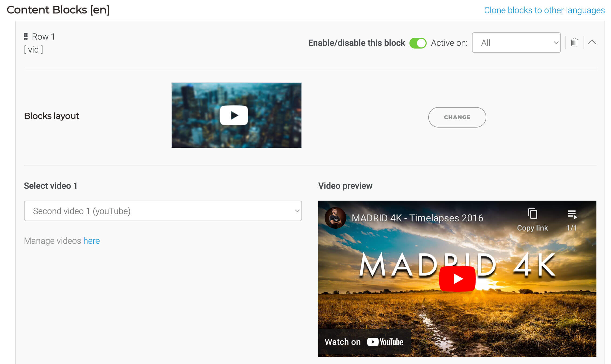
Task: Open the playlist 1/1 icon
Action: (x=572, y=215)
